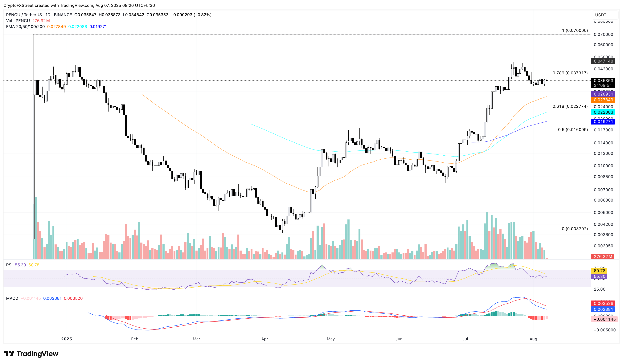Select the MACD indicator label

(x=12, y=298)
